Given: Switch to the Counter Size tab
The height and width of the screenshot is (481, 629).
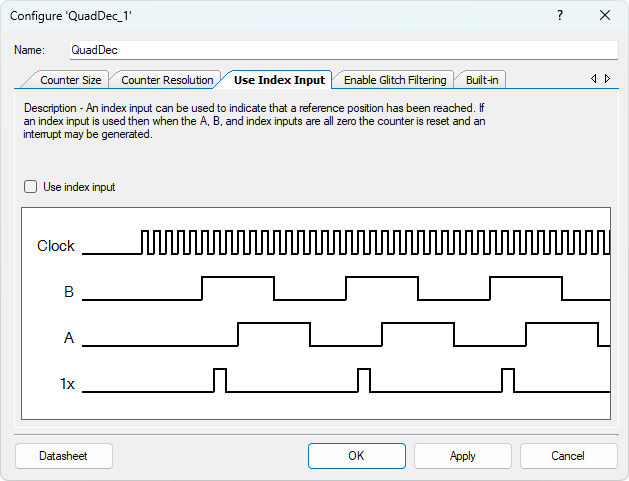Looking at the screenshot, I should [x=70, y=80].
